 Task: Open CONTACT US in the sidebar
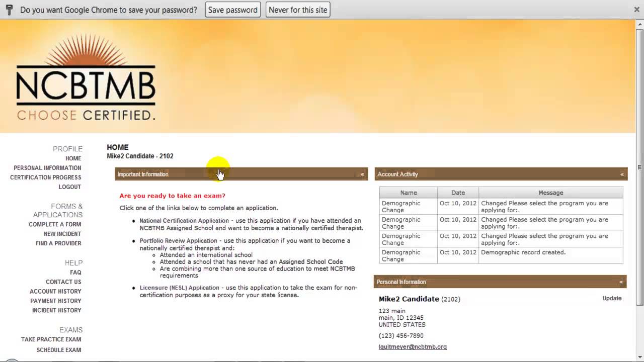coord(63,282)
